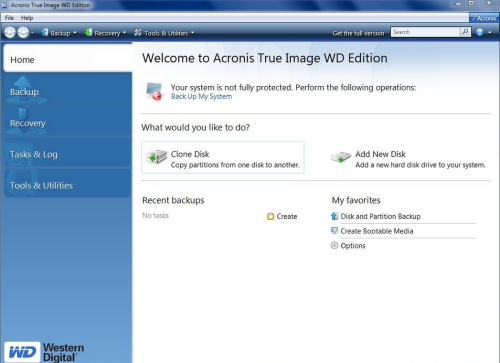Open Add New Disk operation

pos(408,159)
